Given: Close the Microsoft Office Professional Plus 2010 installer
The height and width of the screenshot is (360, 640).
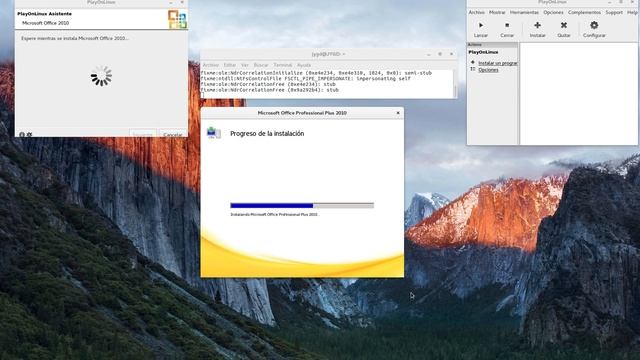Looking at the screenshot, I should click(398, 113).
